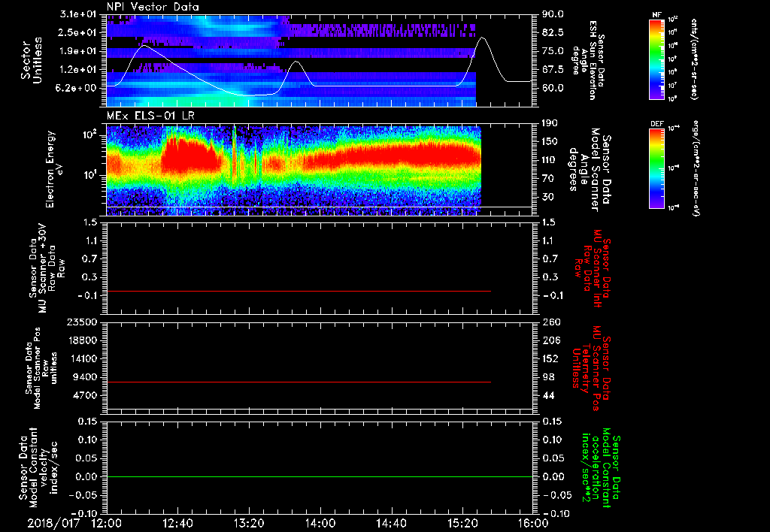Click the 'NF' colorbar title
This screenshot has height=532, width=770.
(656, 15)
